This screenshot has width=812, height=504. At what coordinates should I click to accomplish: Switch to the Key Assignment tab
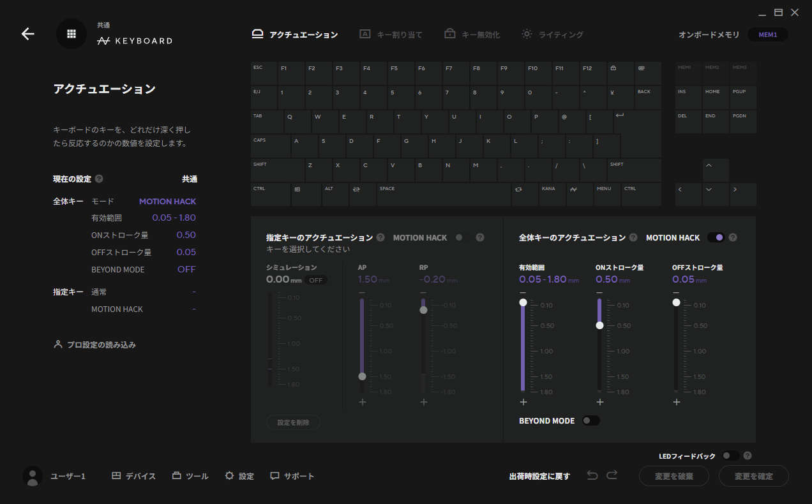coord(391,34)
